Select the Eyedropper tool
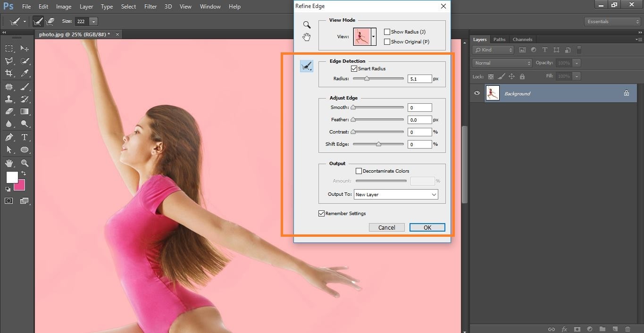The height and width of the screenshot is (333, 644). (x=25, y=73)
